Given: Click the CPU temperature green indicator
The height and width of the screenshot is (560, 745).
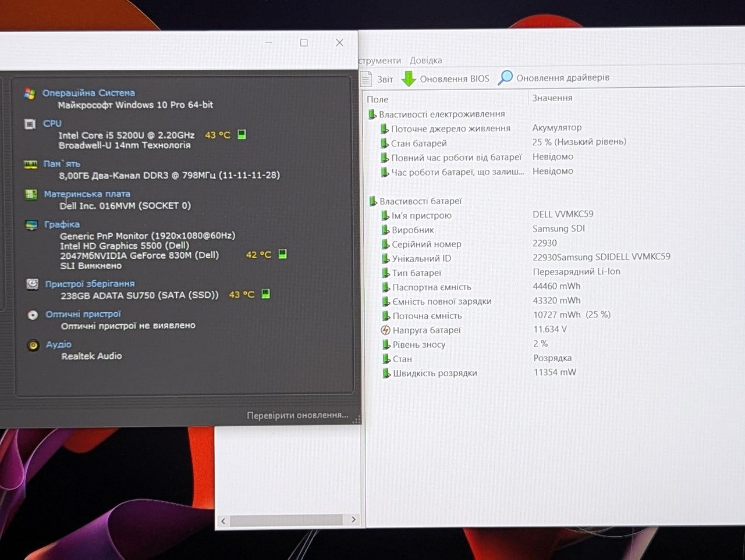Looking at the screenshot, I should coord(242,134).
